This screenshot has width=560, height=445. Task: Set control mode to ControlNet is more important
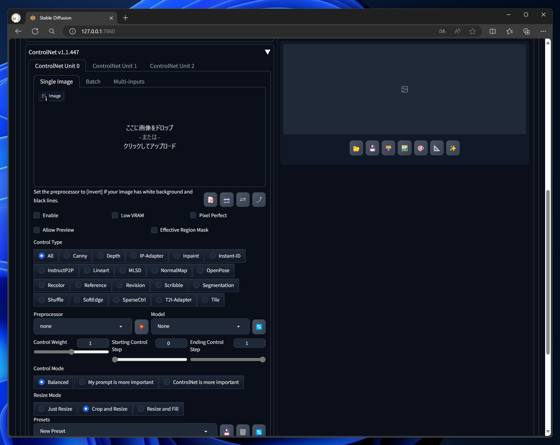coord(201,382)
